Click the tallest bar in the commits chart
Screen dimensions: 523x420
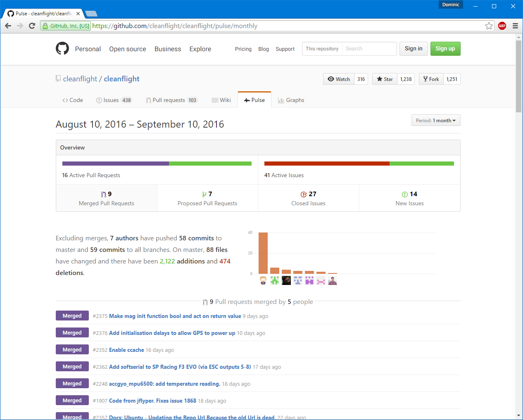(x=263, y=253)
